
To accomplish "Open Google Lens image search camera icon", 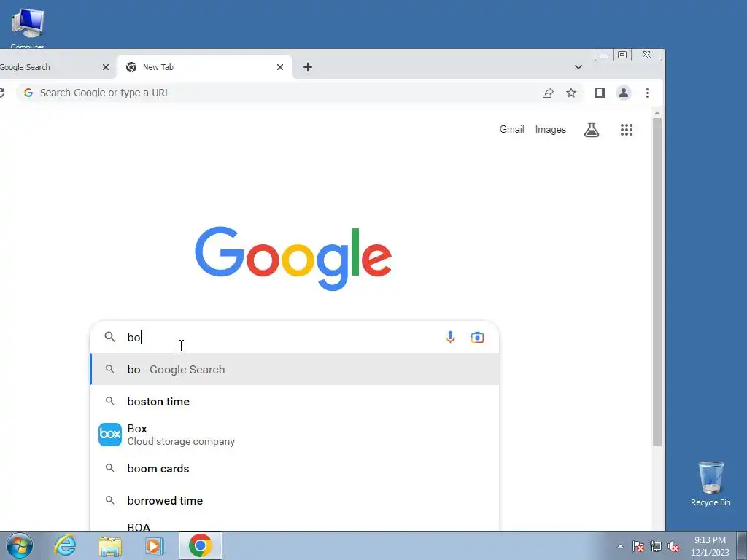I will click(477, 337).
